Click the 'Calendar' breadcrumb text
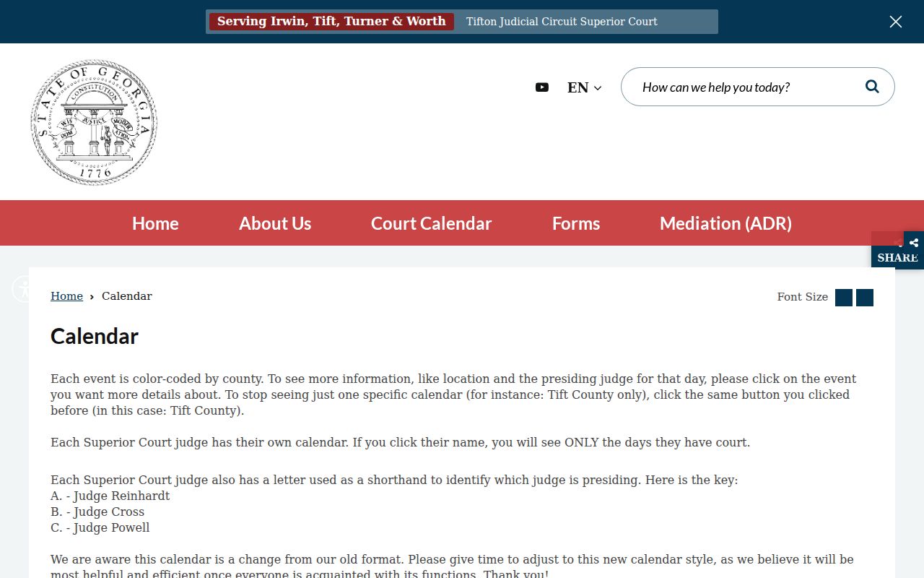The image size is (924, 578). click(127, 296)
